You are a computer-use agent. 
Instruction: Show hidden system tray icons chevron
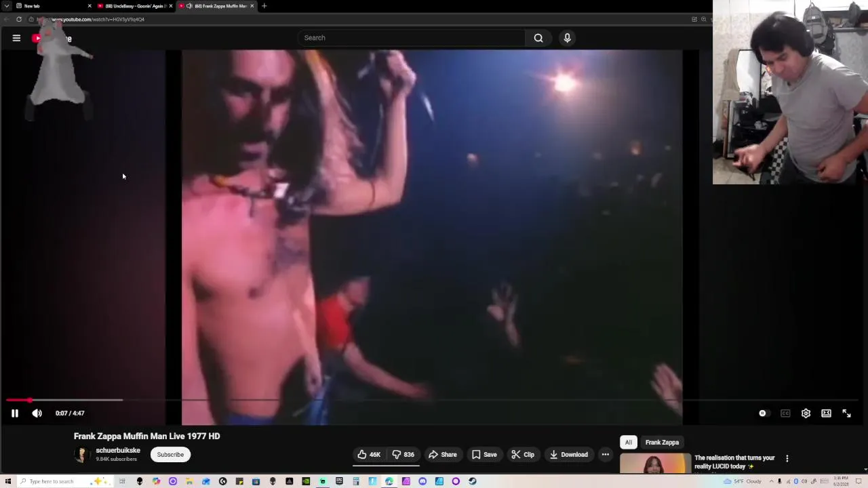click(771, 481)
